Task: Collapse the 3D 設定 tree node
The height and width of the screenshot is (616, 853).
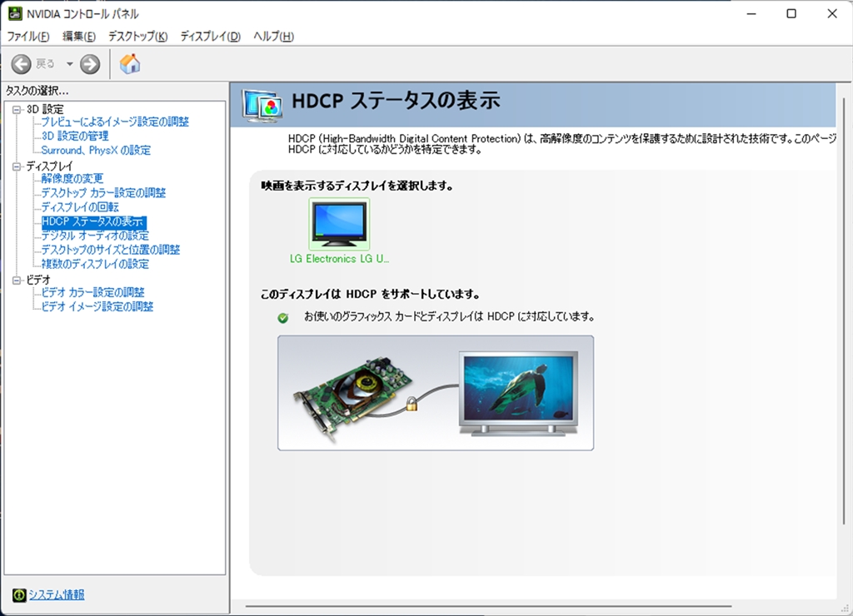Action: (x=17, y=109)
